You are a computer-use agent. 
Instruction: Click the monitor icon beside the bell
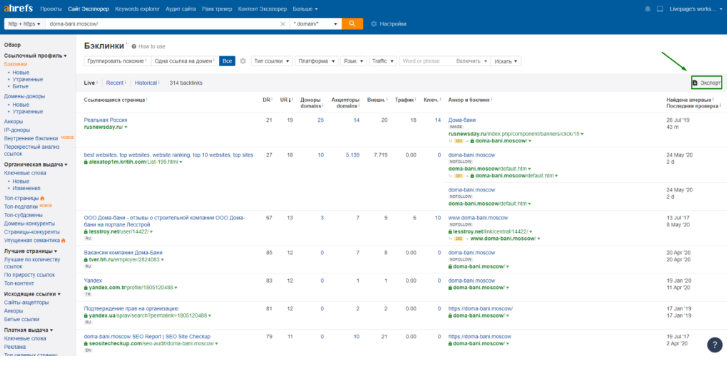click(660, 9)
